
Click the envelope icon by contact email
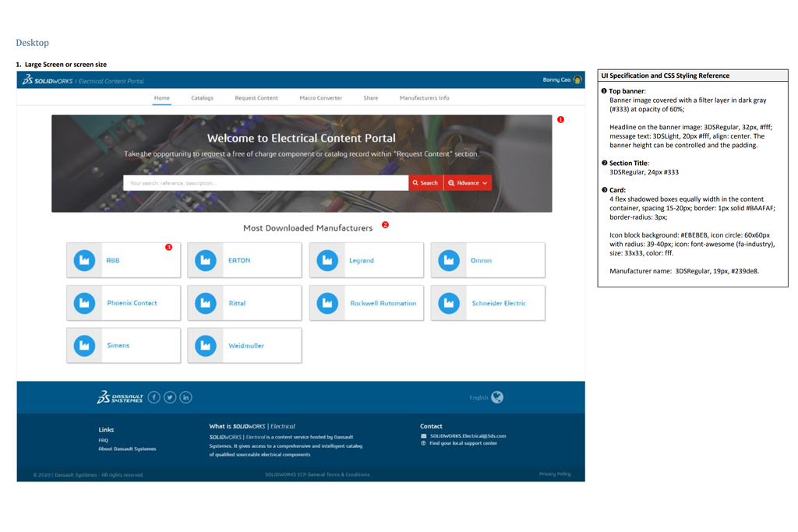[x=423, y=436]
